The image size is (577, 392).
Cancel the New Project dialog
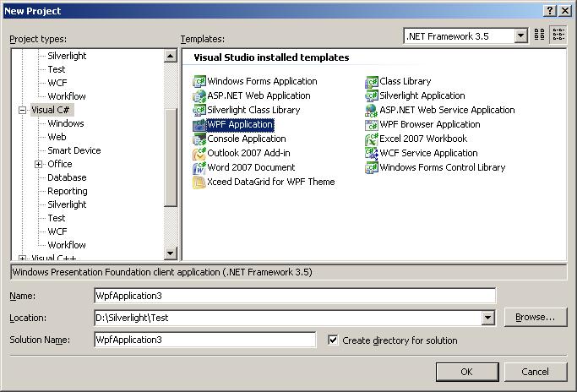tap(535, 372)
